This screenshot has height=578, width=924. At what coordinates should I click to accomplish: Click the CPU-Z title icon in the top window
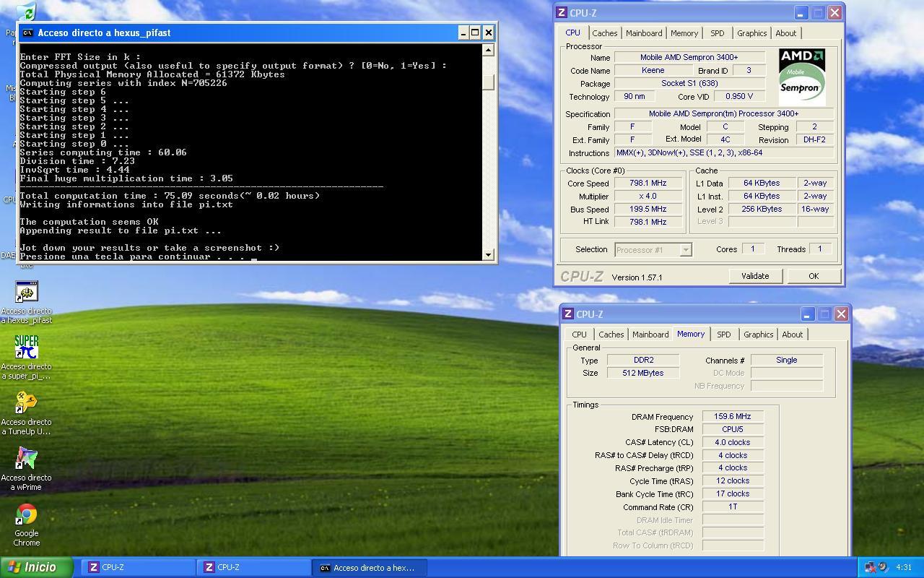562,12
